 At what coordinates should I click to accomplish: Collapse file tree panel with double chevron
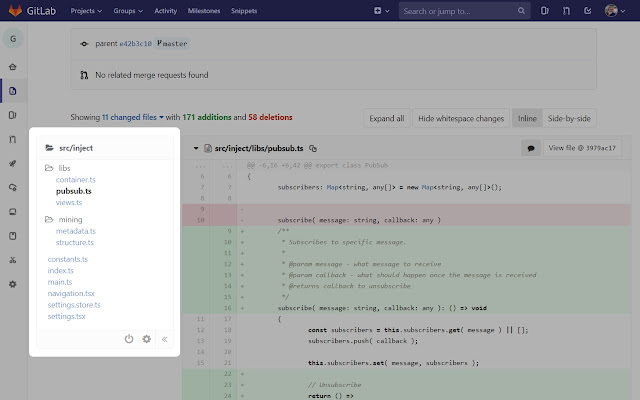(164, 339)
